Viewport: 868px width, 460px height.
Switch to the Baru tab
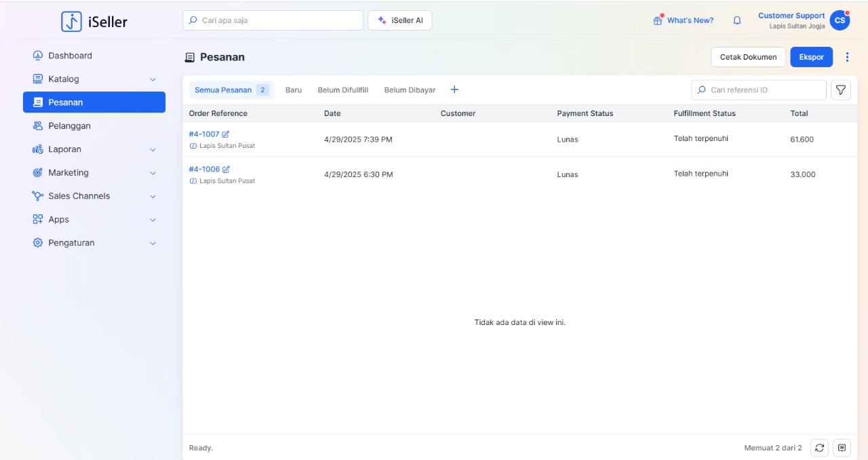(x=293, y=90)
